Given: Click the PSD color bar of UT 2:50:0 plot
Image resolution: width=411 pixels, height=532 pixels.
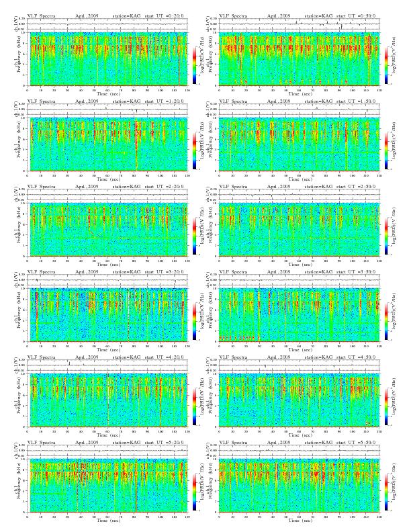Looking at the screenshot, I should [387, 236].
